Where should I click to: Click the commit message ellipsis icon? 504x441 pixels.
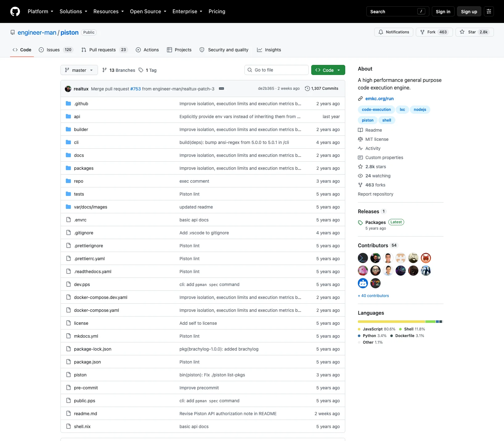point(221,89)
